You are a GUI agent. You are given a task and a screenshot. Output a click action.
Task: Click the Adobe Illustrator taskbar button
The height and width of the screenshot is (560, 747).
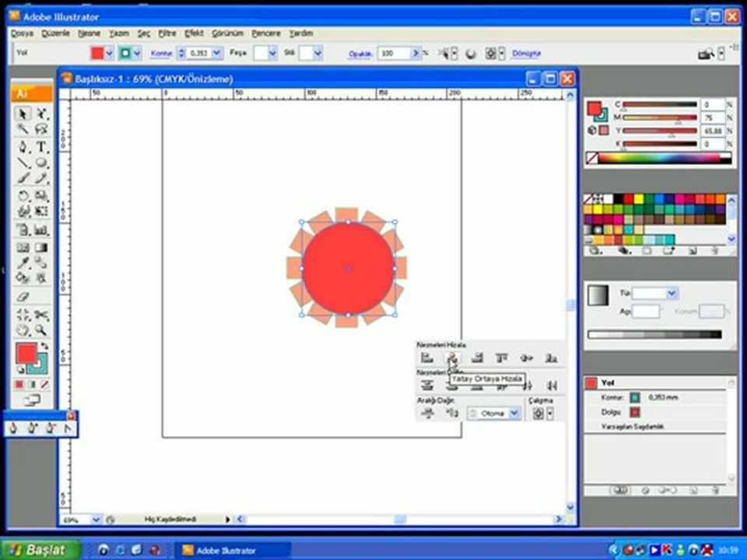pyautogui.click(x=233, y=551)
